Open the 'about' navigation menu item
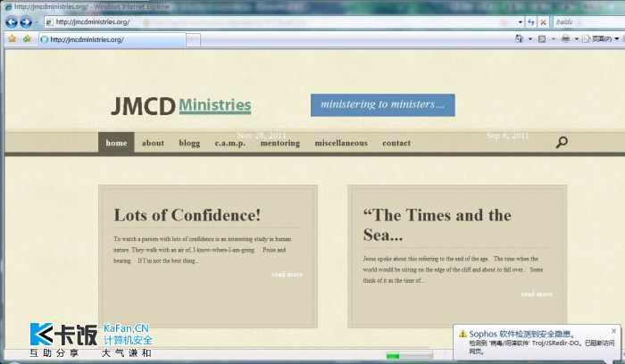Viewport: 625px width, 364px height. (153, 143)
